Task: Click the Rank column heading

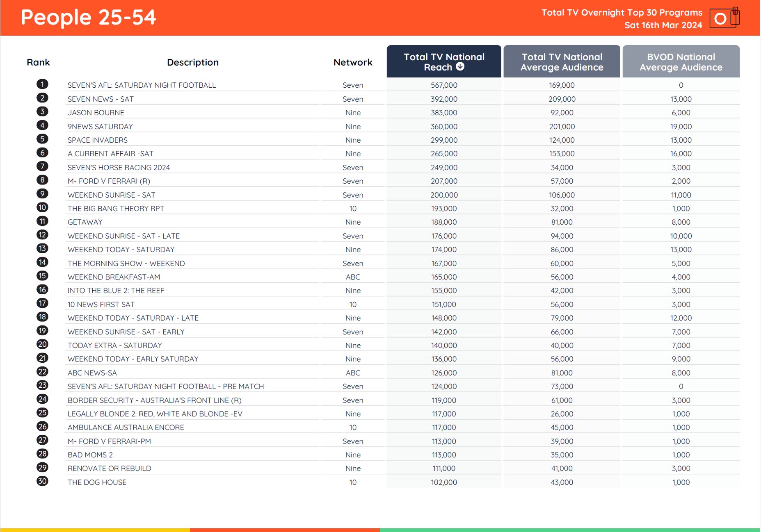Action: pyautogui.click(x=38, y=62)
